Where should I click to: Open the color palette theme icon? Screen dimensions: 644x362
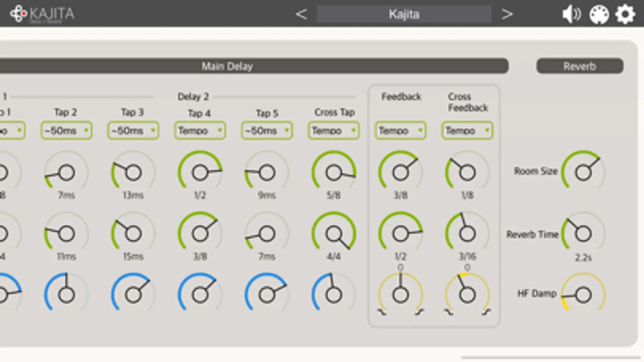tap(599, 15)
